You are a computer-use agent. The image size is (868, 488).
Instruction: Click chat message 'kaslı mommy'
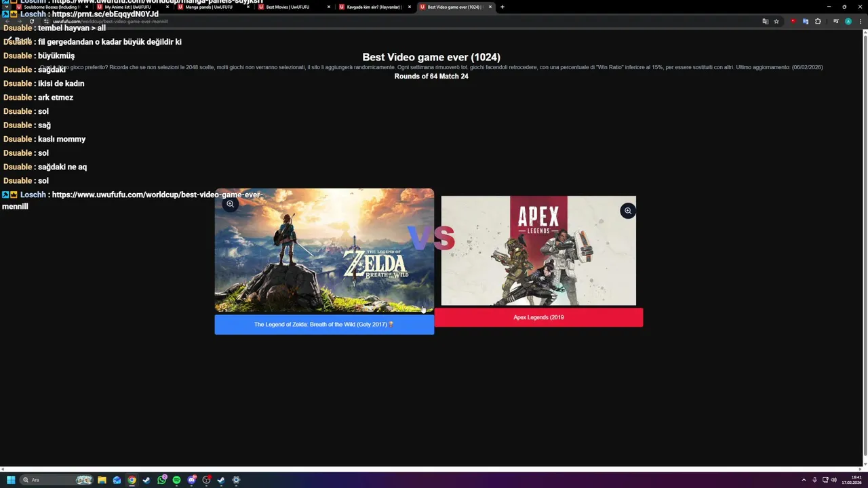point(62,139)
